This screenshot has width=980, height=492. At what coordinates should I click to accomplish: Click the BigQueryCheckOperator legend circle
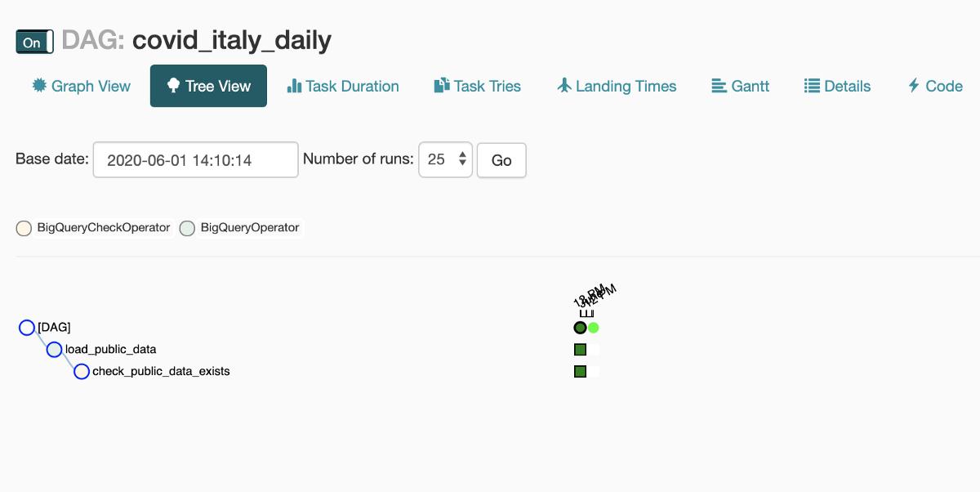coord(24,228)
